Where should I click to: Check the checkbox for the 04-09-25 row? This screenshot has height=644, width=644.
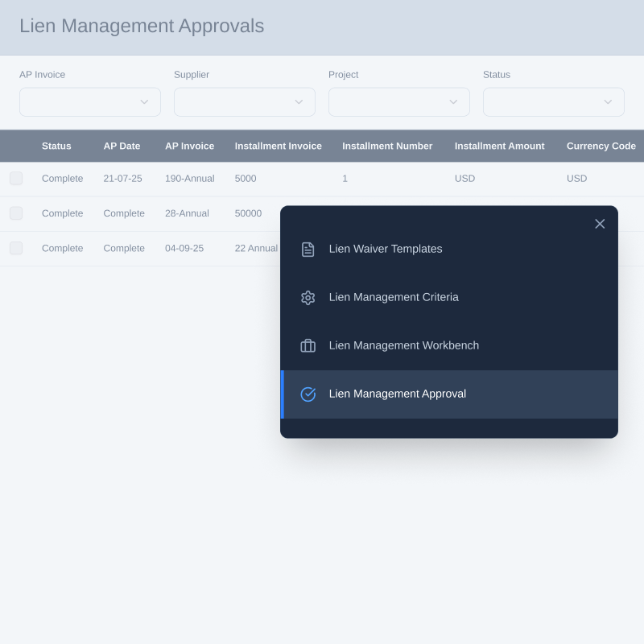pos(16,248)
